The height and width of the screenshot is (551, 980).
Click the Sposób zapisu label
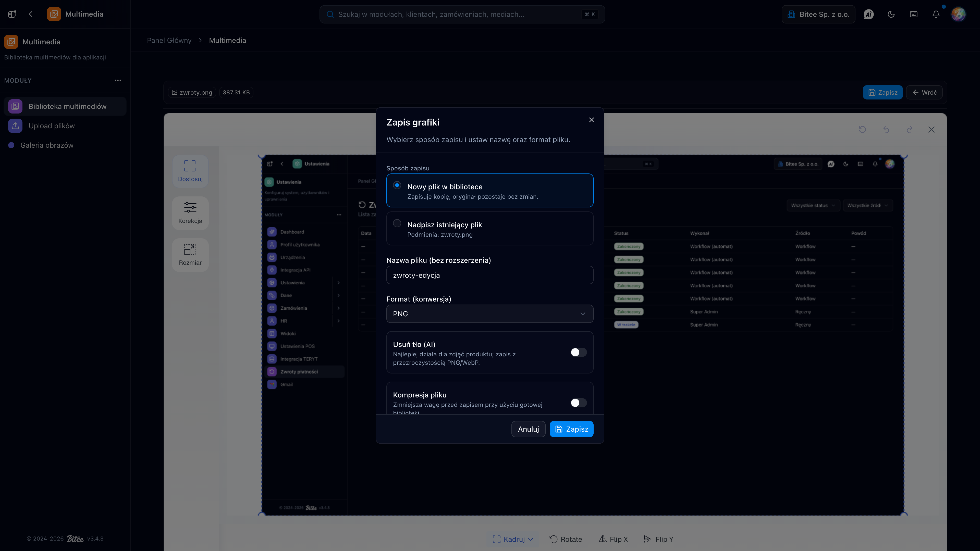408,168
